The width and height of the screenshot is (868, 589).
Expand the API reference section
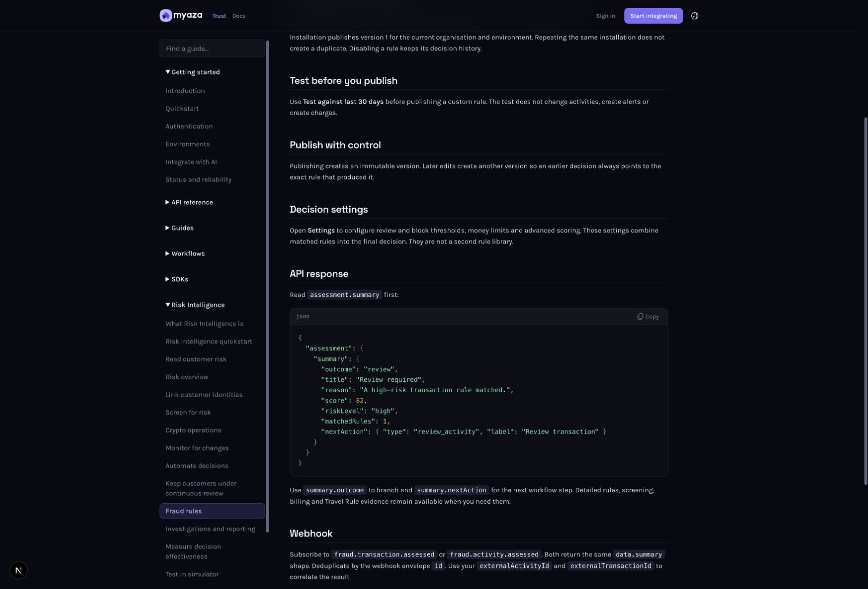click(189, 202)
